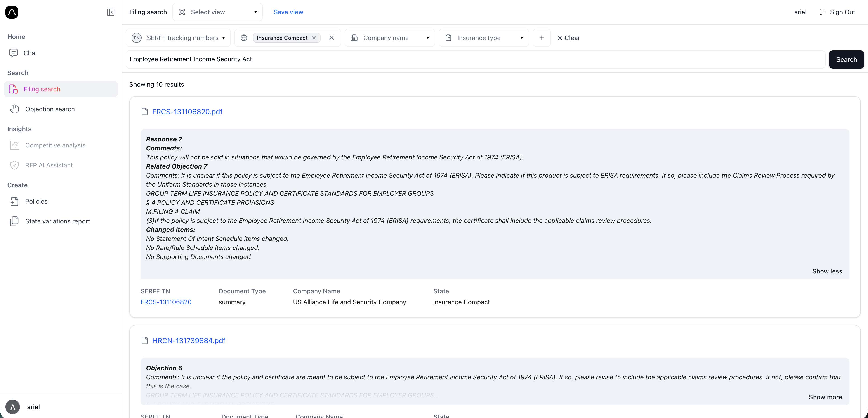
Task: Expand the Company name dropdown
Action: click(x=390, y=38)
